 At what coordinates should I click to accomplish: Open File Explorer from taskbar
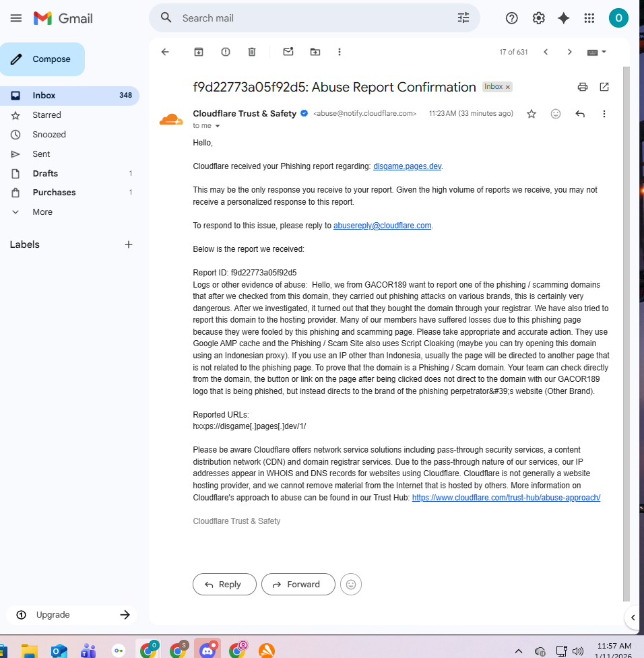tap(30, 651)
